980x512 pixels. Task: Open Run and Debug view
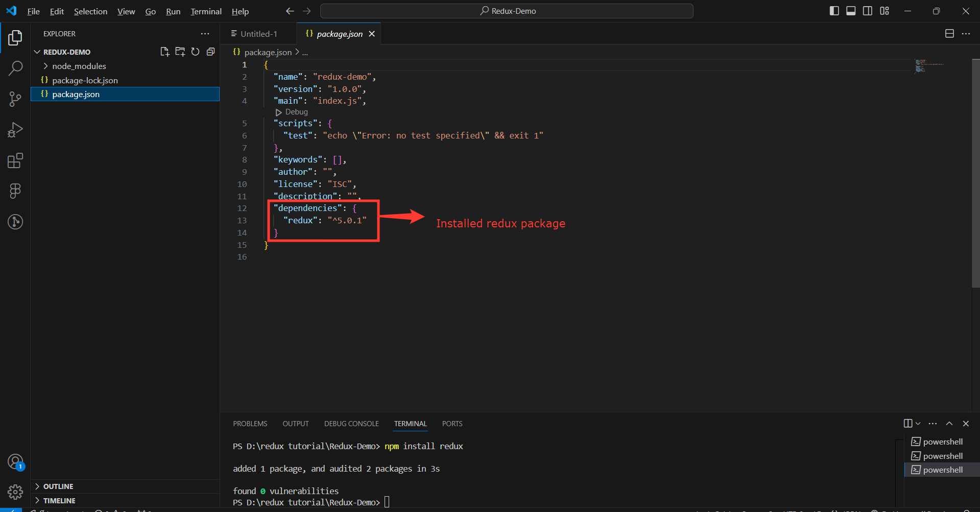pos(15,130)
